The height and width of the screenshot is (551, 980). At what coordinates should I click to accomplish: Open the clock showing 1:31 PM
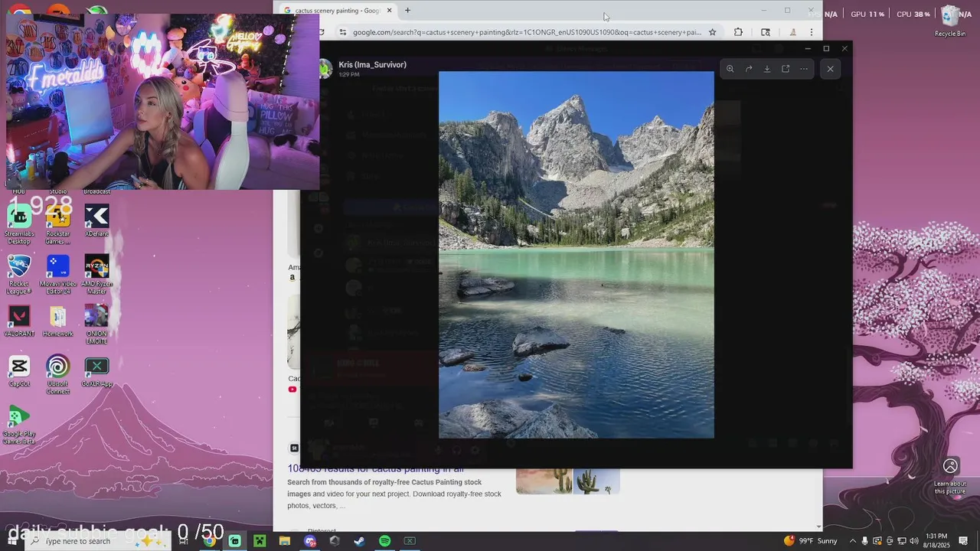point(936,541)
